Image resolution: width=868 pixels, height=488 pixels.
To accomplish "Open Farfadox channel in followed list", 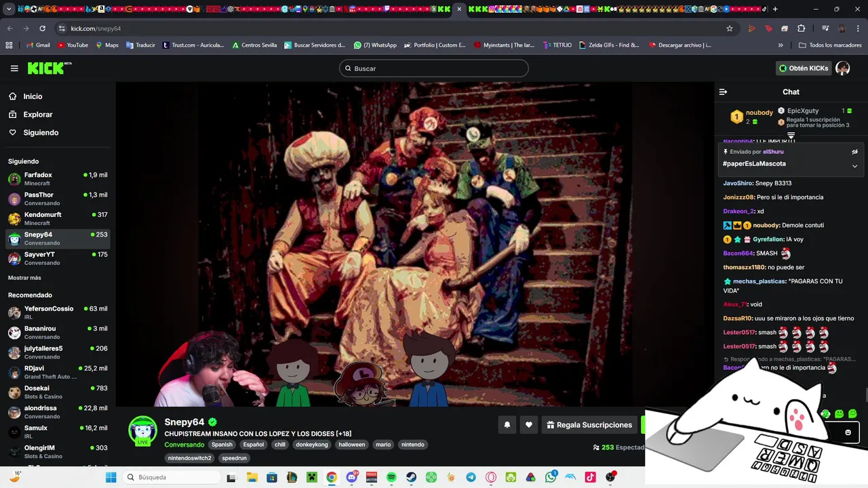I will click(58, 179).
